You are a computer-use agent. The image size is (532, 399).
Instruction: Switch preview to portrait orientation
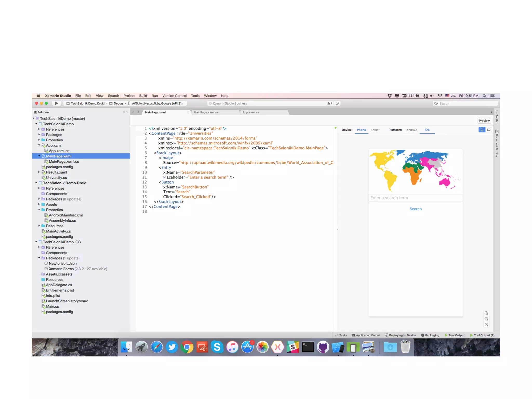coord(482,130)
